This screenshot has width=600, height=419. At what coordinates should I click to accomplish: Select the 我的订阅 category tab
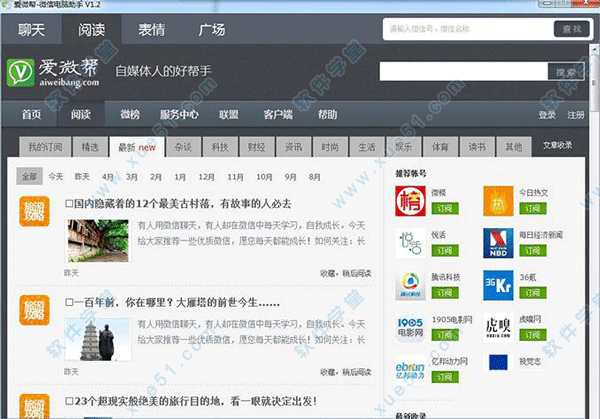(45, 147)
